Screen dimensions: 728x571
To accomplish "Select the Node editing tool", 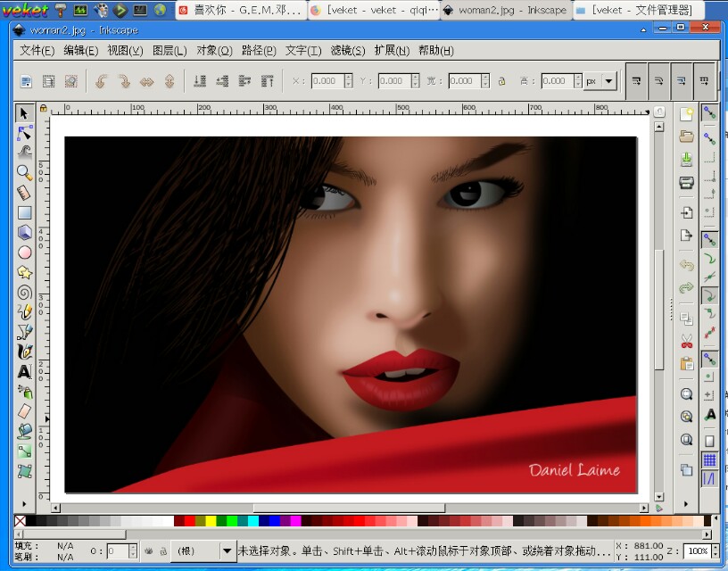I will [24, 133].
